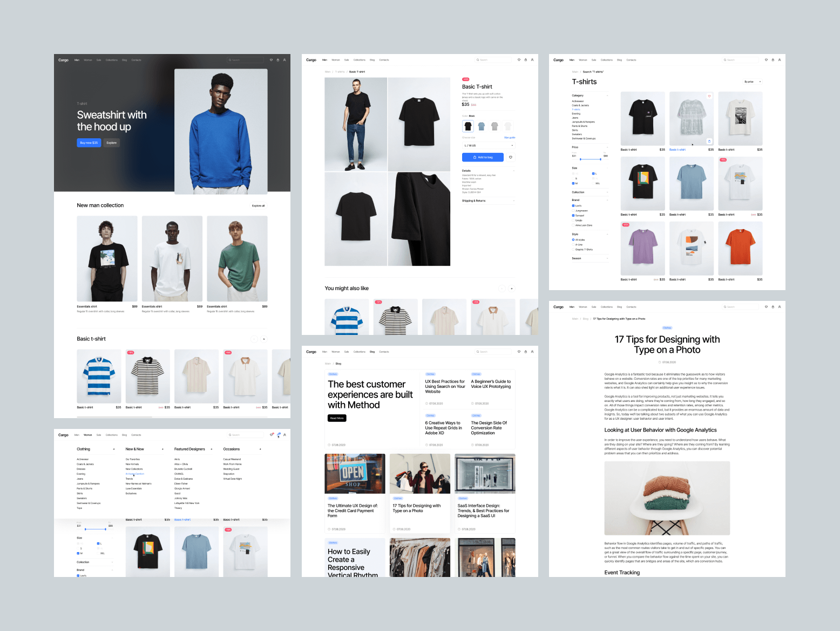
Task: Open the L / 14 US size dropdown
Action: tap(489, 145)
